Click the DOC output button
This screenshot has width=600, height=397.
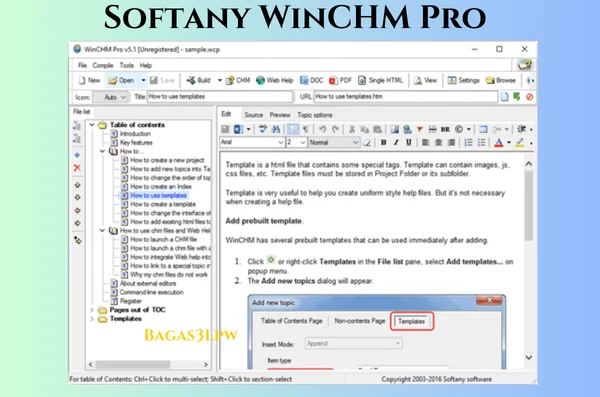(x=312, y=80)
